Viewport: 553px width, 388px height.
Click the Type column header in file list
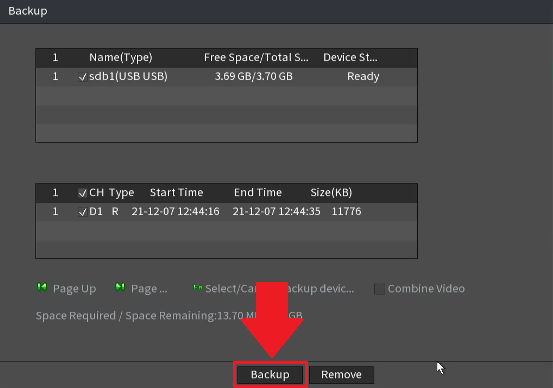pos(121,193)
